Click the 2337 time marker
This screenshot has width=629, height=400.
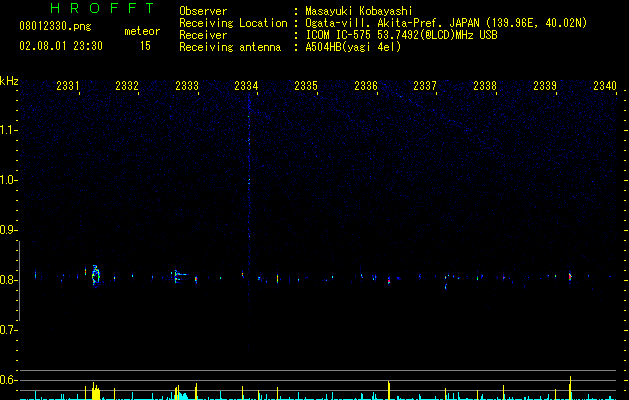[x=425, y=85]
